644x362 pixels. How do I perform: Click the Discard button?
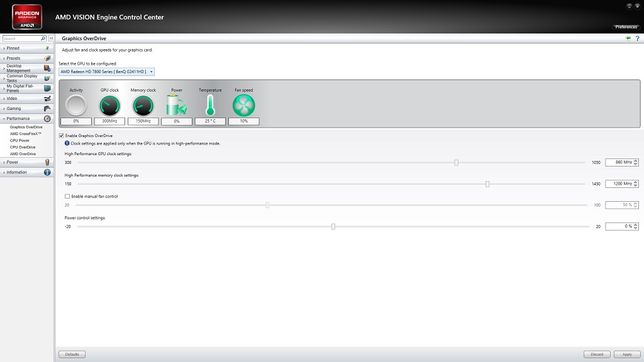[x=597, y=354]
